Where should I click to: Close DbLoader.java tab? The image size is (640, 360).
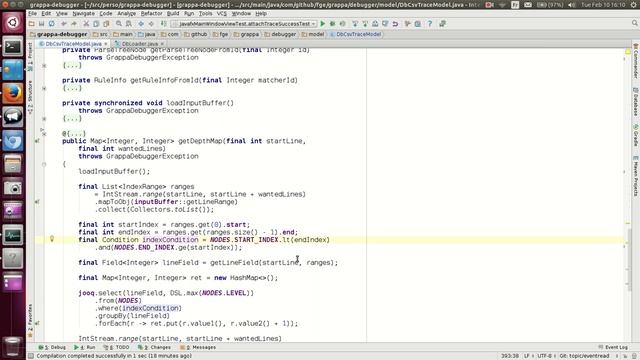click(162, 44)
